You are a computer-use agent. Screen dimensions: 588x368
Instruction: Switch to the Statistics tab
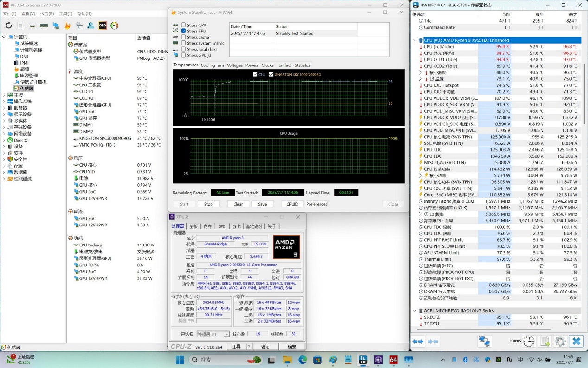point(303,65)
